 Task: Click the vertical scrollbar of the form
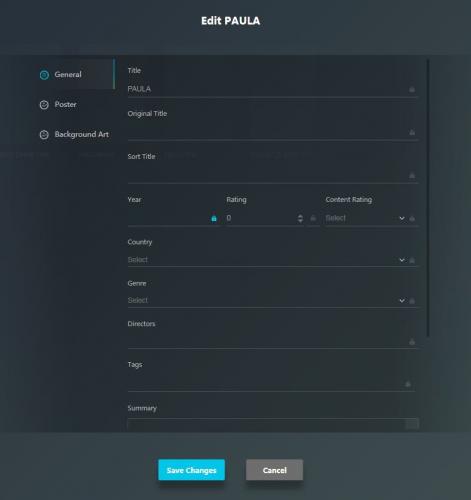click(428, 198)
